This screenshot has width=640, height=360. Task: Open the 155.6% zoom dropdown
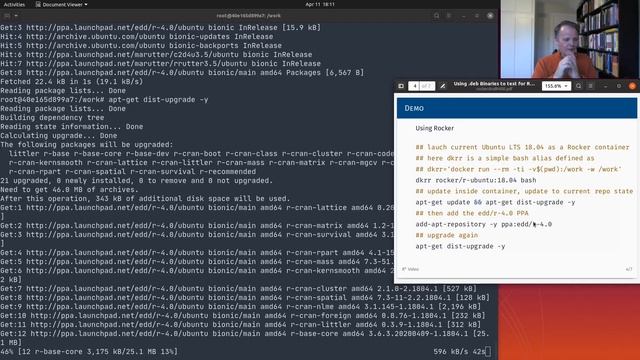point(556,86)
